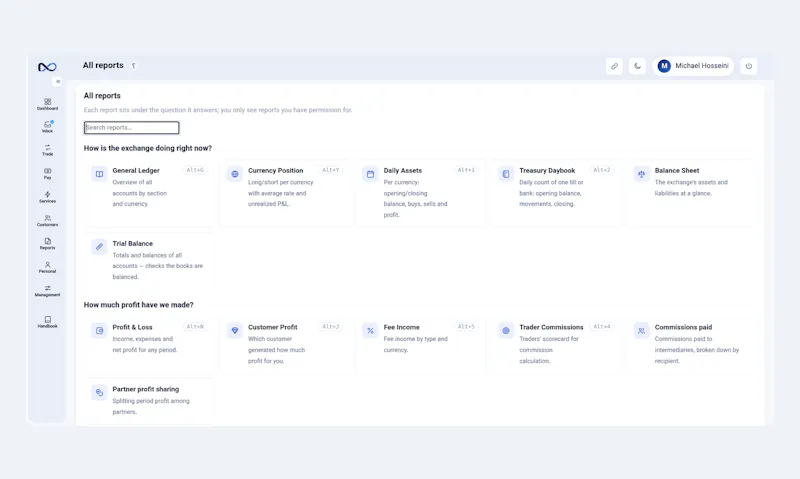Open the Trade sidebar icon
Screen dimensions: 800x479
[47, 150]
